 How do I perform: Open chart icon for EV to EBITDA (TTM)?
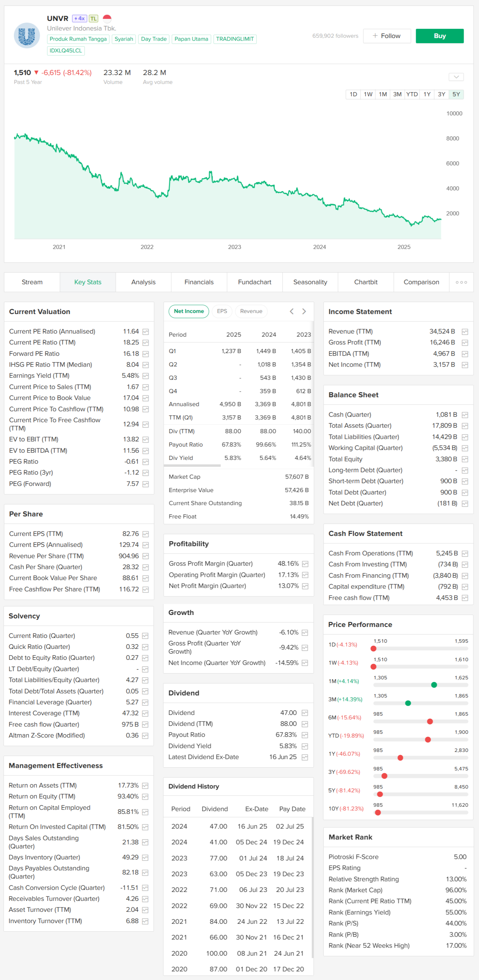click(145, 450)
